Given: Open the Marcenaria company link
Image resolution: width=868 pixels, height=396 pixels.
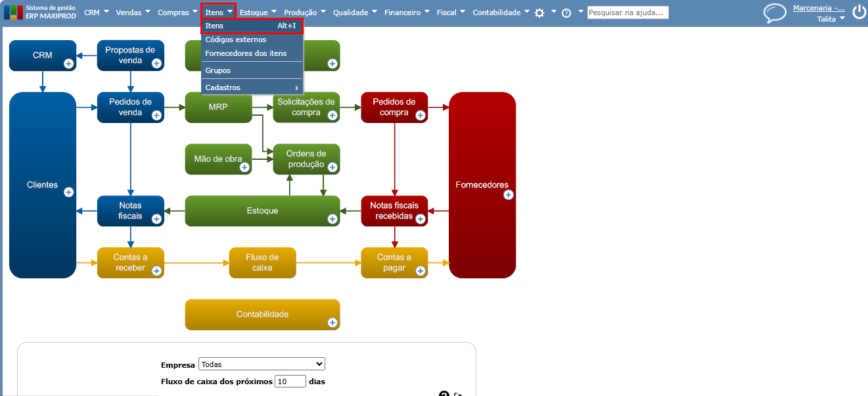Looking at the screenshot, I should (819, 8).
